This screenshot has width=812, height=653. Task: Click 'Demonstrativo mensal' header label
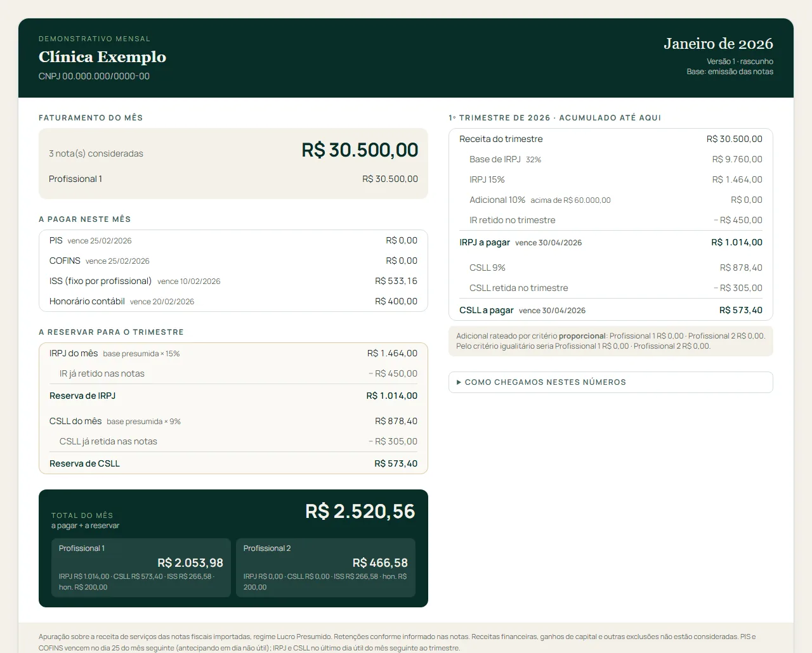coord(95,39)
